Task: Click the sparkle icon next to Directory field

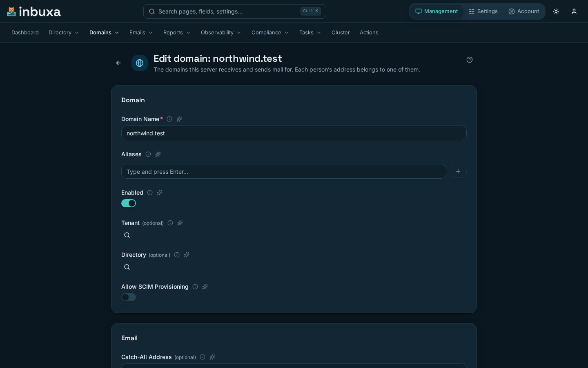Action: pos(187,255)
